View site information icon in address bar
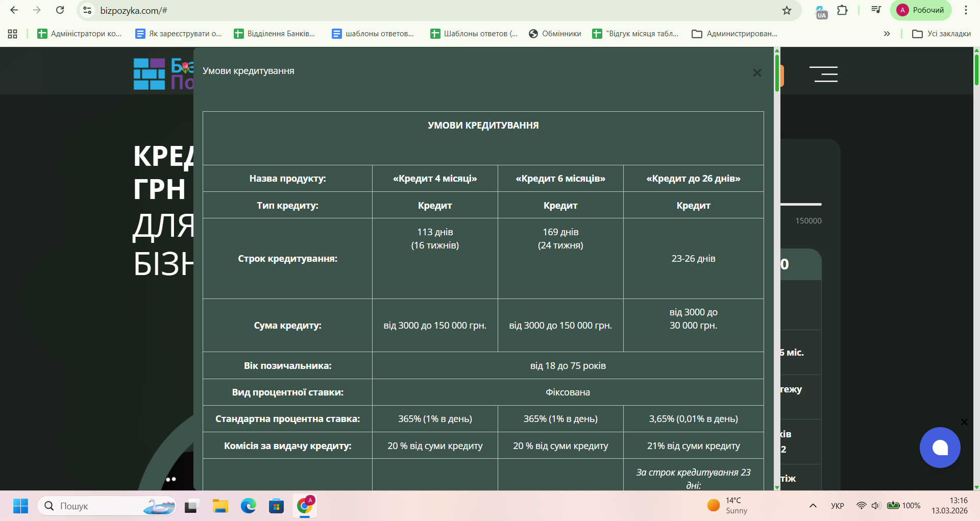The image size is (980, 521). click(87, 10)
